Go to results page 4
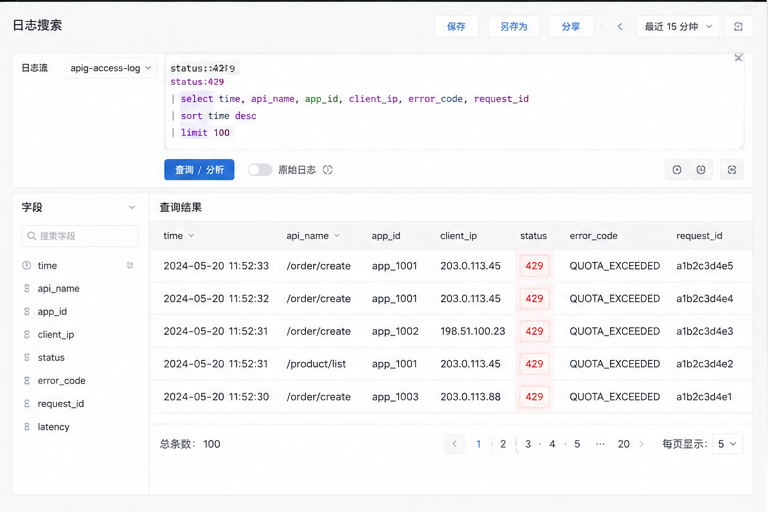This screenshot has width=768, height=512. [552, 444]
